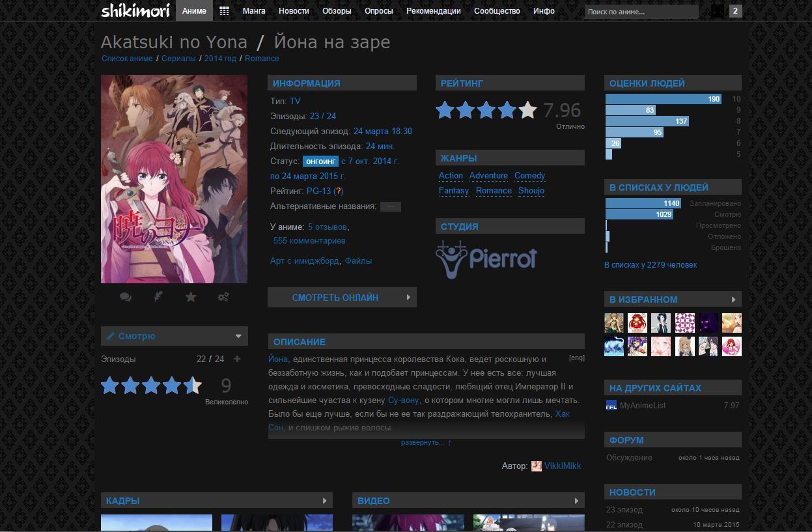The image size is (812, 532).
Task: Click the 24 марта 18:30 next episode text
Action: [x=383, y=132]
